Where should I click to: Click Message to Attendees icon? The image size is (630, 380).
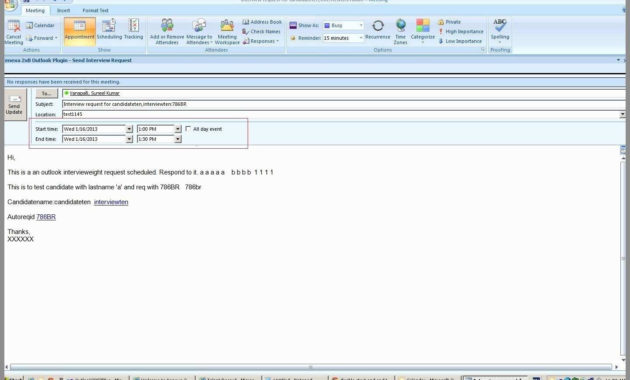199,31
